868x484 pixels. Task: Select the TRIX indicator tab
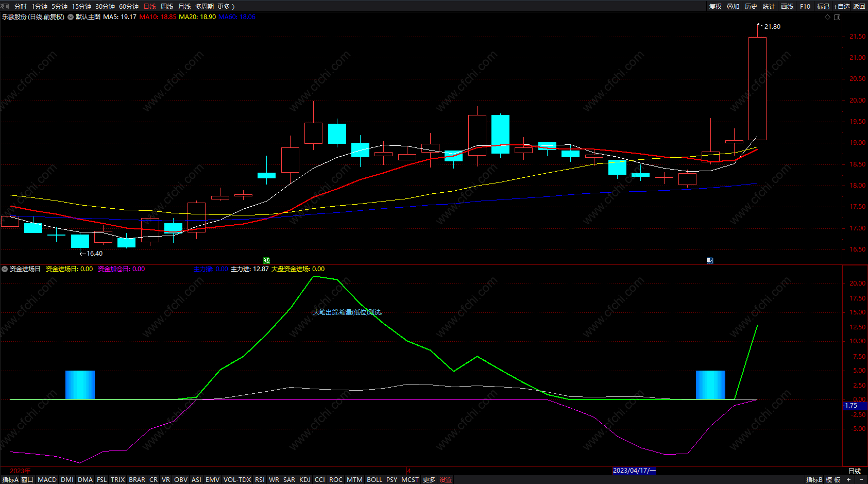click(x=118, y=479)
